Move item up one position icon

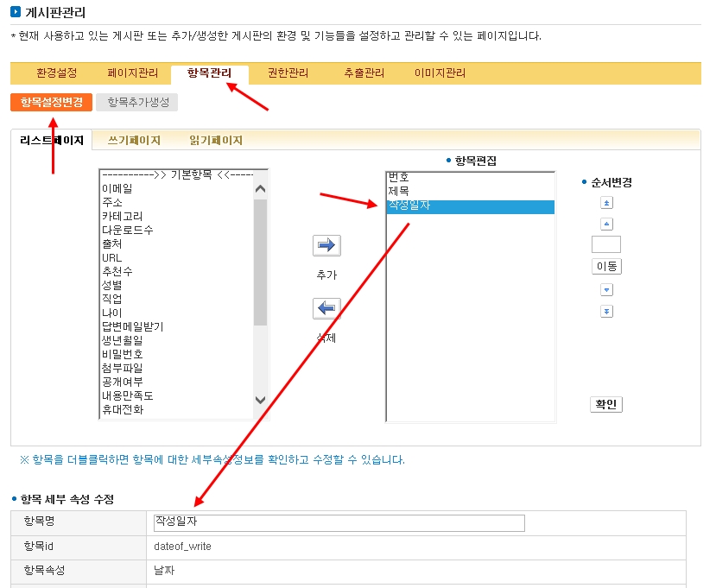[606, 224]
